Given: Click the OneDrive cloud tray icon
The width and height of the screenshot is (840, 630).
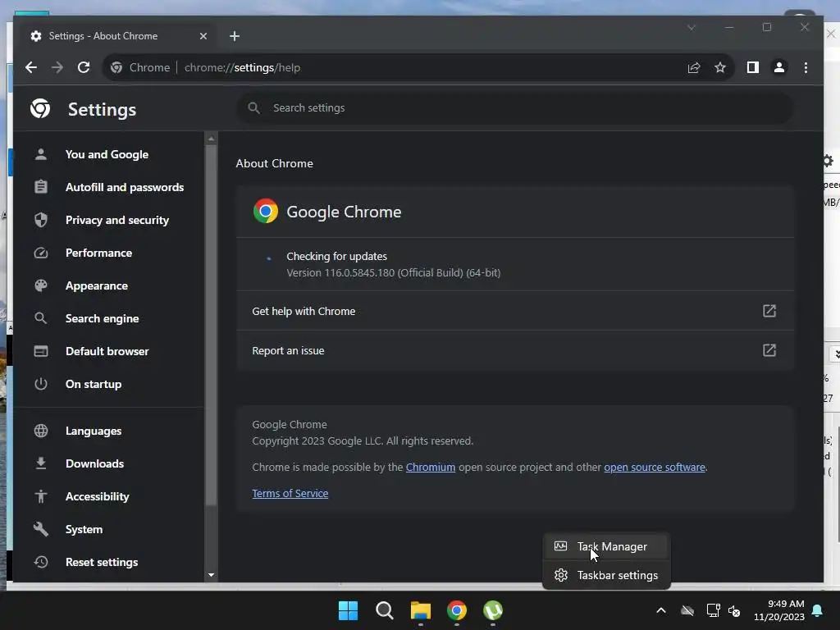Looking at the screenshot, I should click(687, 610).
